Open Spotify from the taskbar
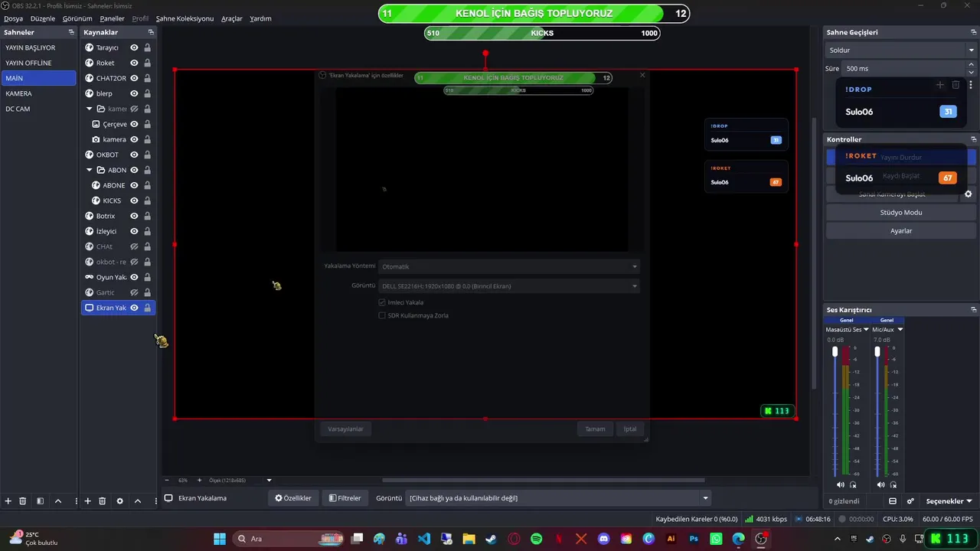The image size is (980, 551). (536, 539)
